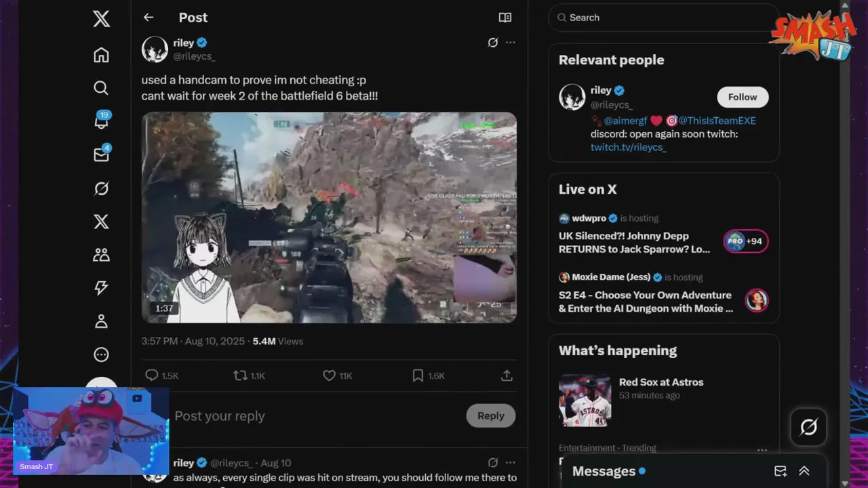Follow riley in Relevant people

tap(743, 97)
